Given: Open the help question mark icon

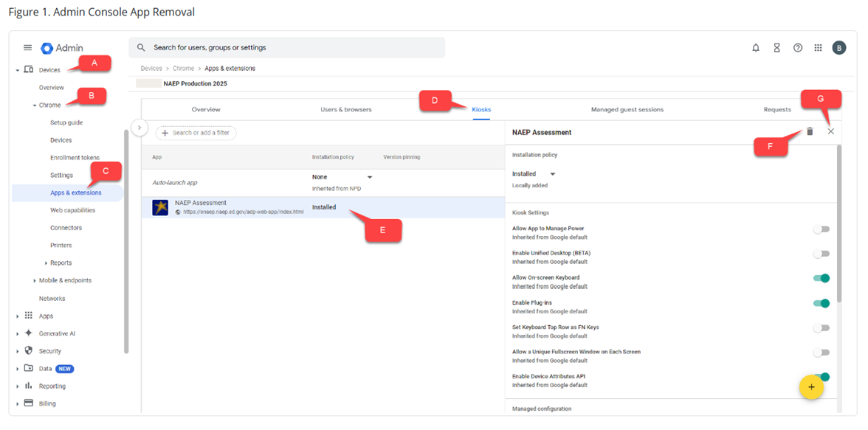Looking at the screenshot, I should [798, 48].
